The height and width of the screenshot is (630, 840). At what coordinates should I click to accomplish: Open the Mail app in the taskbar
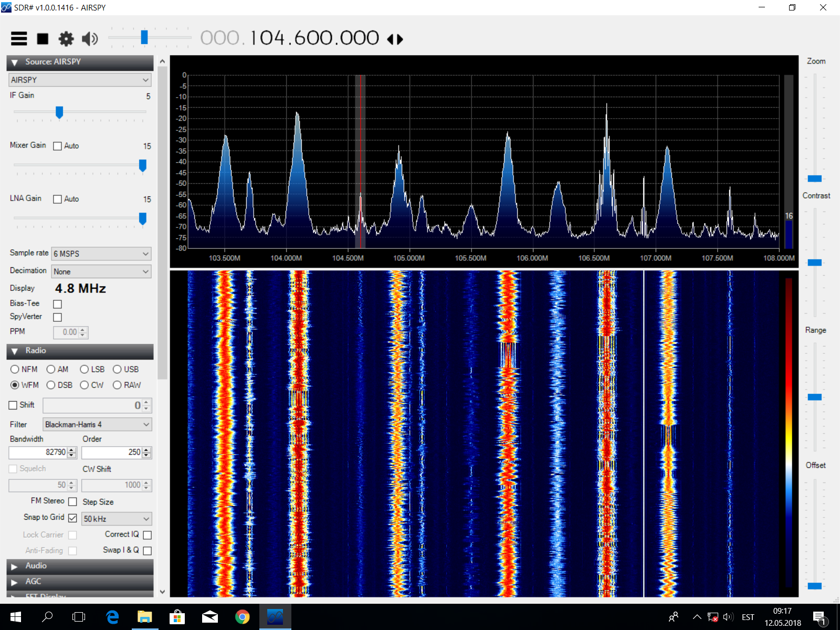pos(209,617)
